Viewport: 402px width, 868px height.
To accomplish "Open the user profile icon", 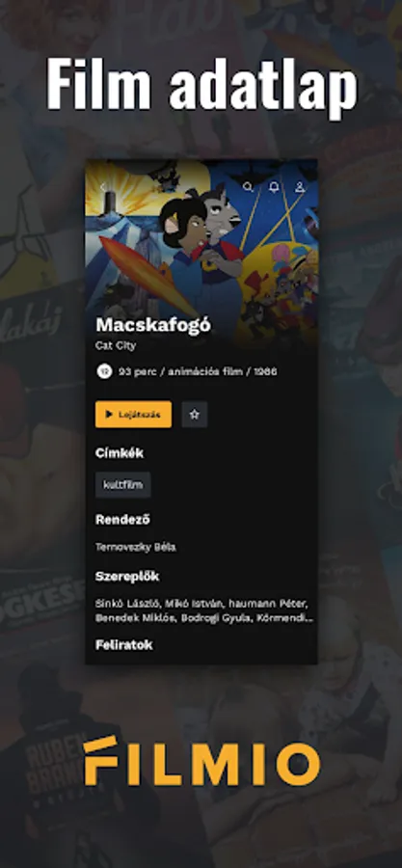I will 300,187.
